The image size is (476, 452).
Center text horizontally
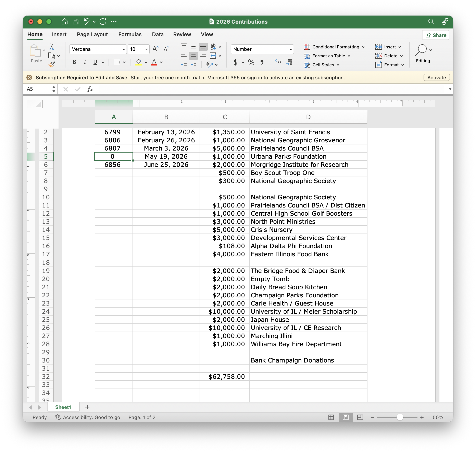click(193, 56)
